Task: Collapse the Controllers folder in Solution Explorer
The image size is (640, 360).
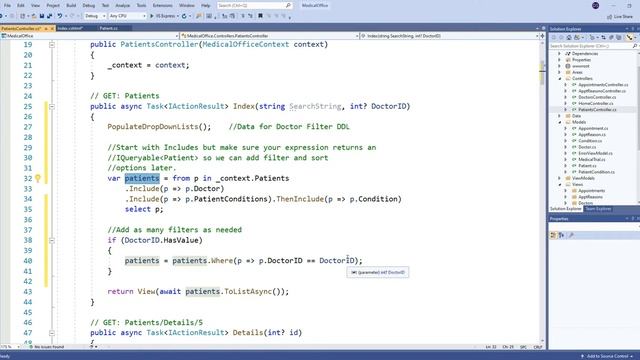Action: pos(560,78)
